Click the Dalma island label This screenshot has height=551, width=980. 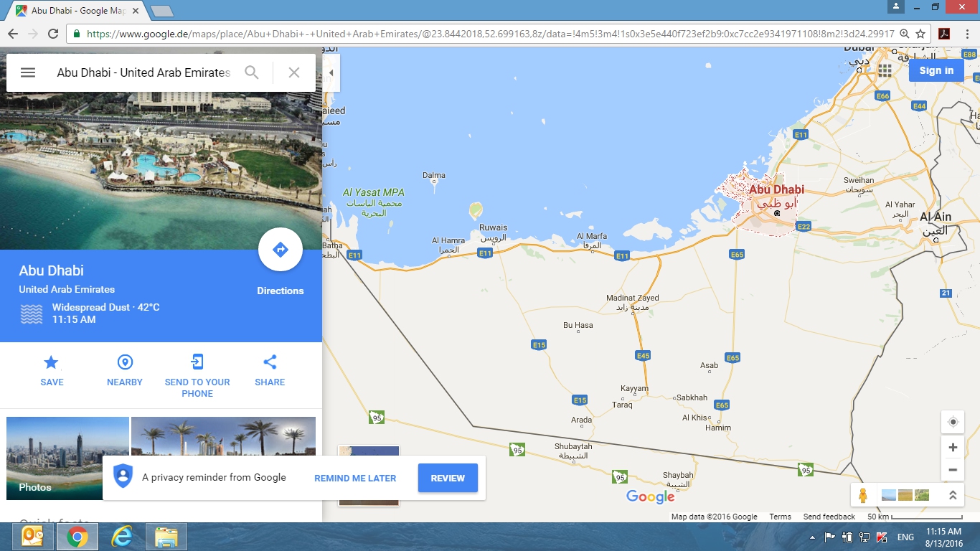(x=434, y=175)
